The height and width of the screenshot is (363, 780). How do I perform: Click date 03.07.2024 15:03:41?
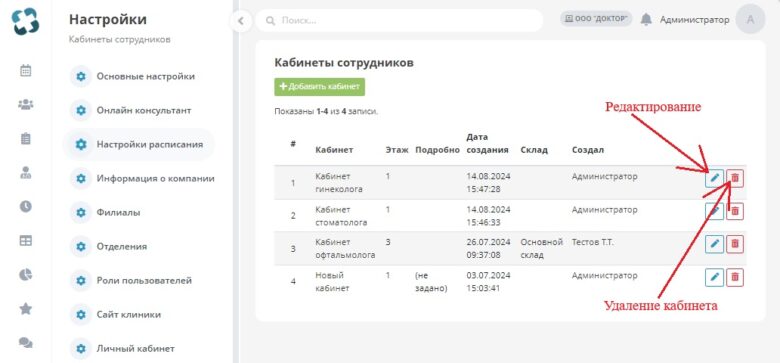(x=488, y=281)
